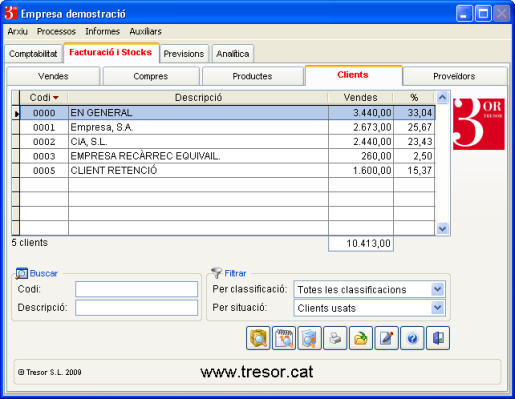Click the blue box search icon
515x399 pixels.
point(309,338)
